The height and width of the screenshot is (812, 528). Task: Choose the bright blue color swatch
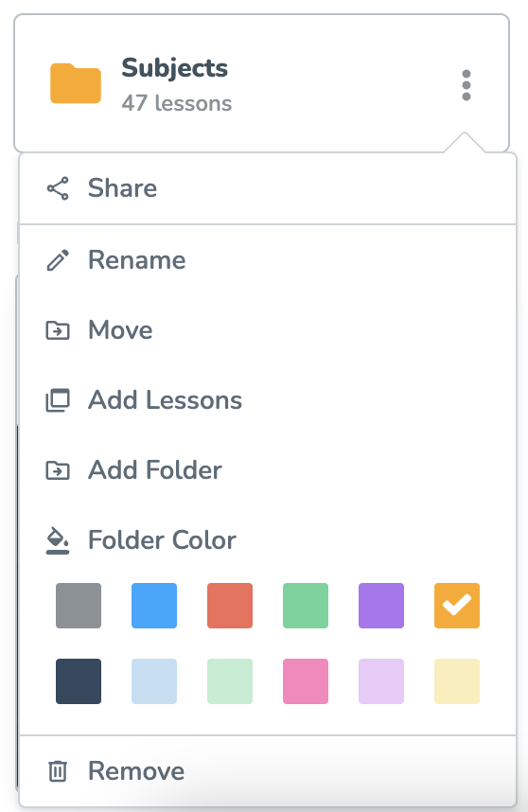pyautogui.click(x=154, y=606)
